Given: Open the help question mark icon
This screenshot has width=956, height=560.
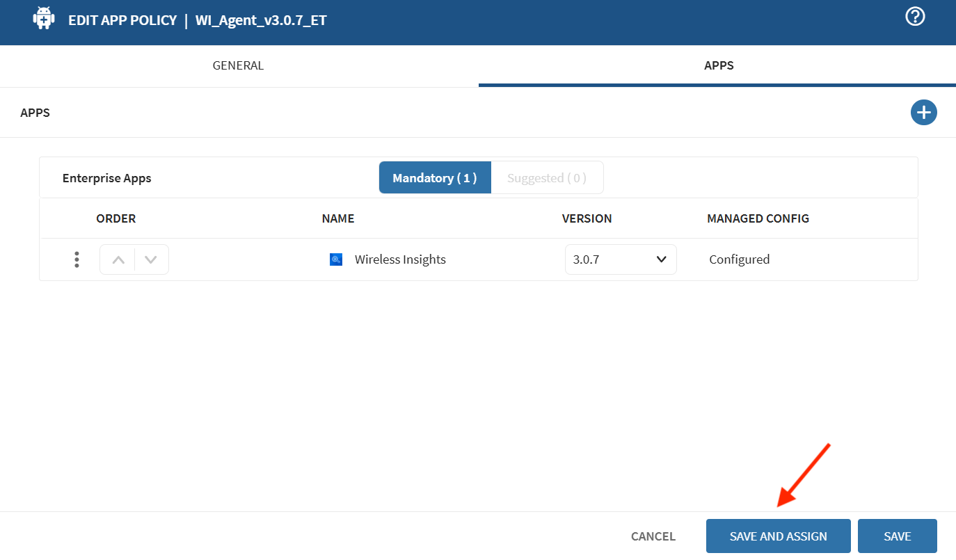Looking at the screenshot, I should 915,16.
